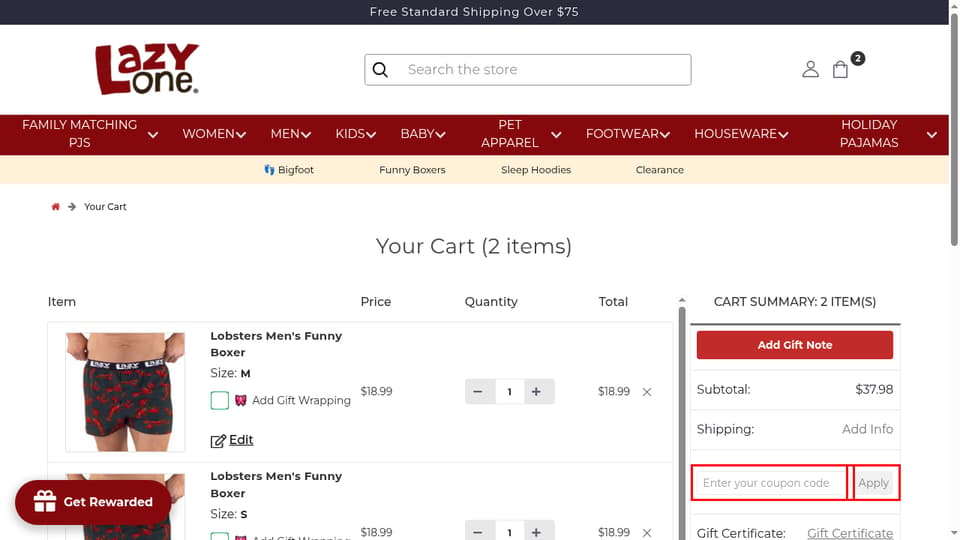
Task: Click the cart items list scrollbar
Action: pos(682,422)
